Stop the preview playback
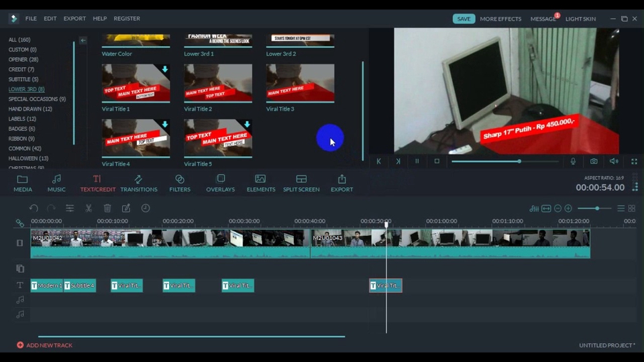644x362 pixels. tap(437, 162)
